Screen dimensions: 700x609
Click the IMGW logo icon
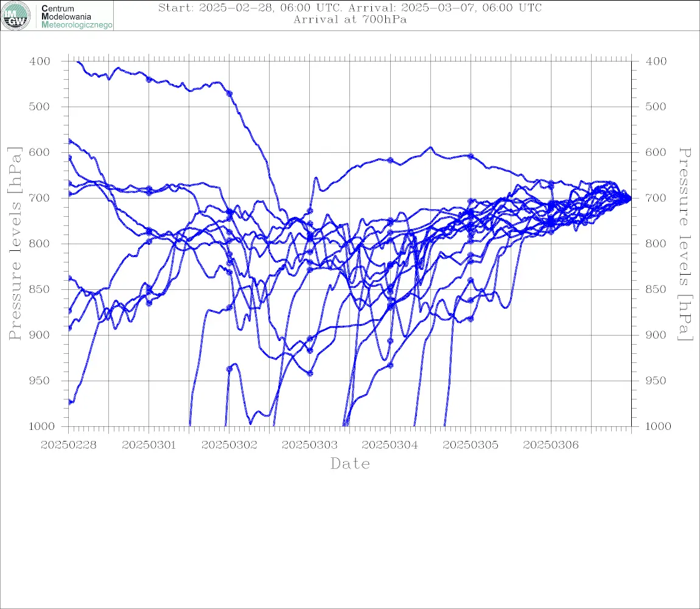16,16
